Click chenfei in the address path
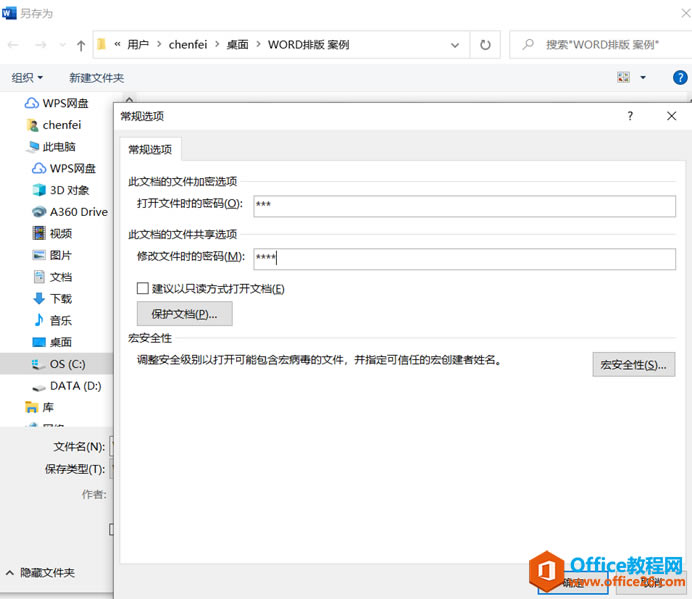Image resolution: width=692 pixels, height=599 pixels. pos(188,45)
